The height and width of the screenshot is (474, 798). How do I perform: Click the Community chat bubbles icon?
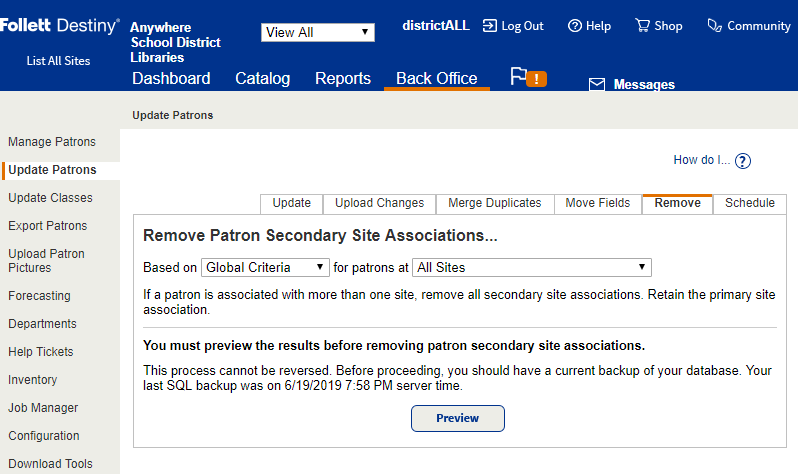pyautogui.click(x=714, y=26)
